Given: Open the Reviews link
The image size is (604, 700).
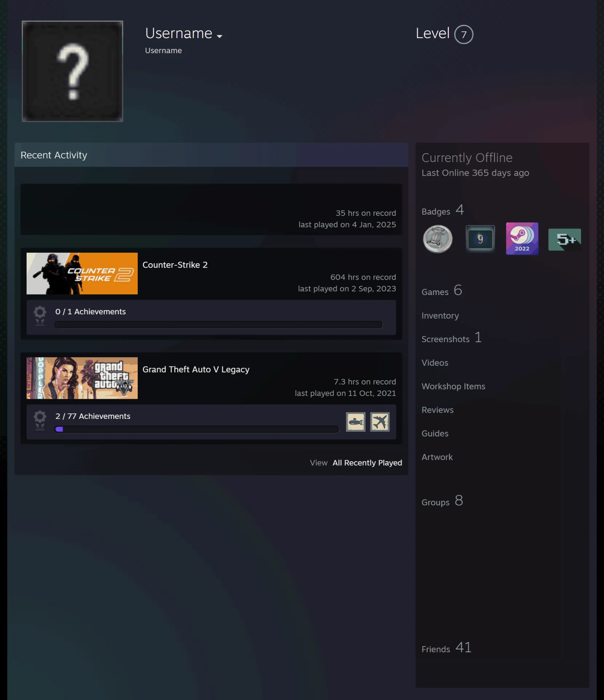Looking at the screenshot, I should tap(438, 410).
